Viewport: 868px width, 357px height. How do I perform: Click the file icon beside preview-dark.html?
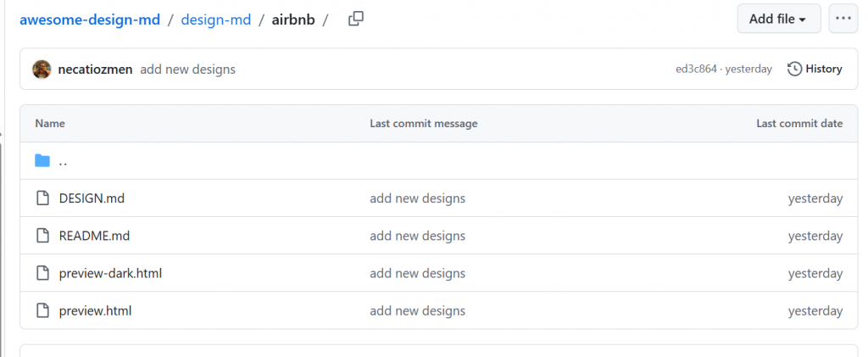point(42,273)
